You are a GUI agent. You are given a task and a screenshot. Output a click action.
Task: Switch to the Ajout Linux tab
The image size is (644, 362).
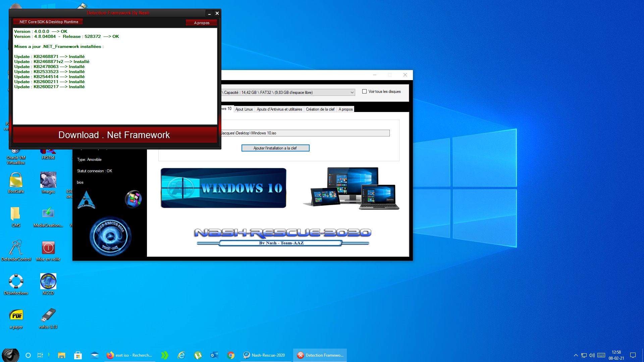pos(244,109)
